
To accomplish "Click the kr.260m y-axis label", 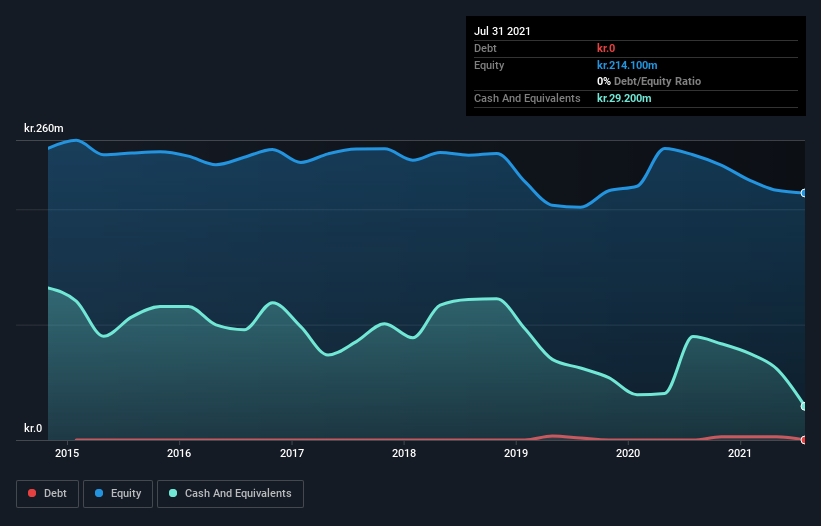I will click(43, 128).
